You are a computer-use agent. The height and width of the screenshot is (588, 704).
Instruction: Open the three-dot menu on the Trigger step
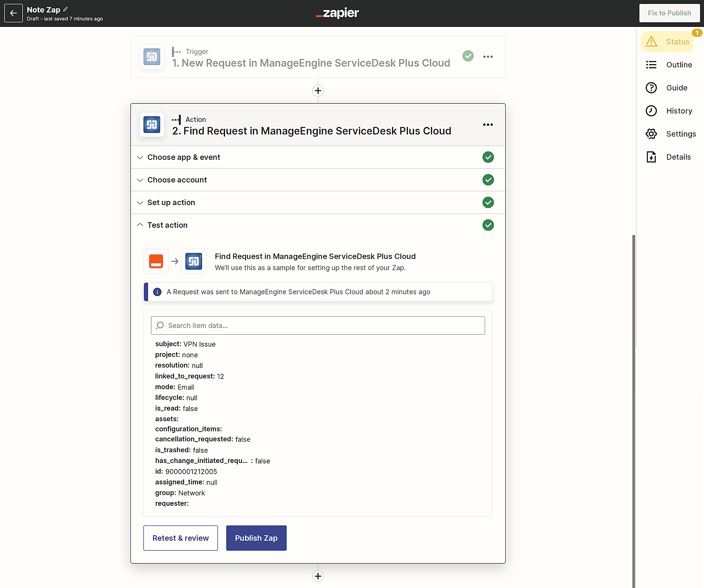tap(488, 57)
